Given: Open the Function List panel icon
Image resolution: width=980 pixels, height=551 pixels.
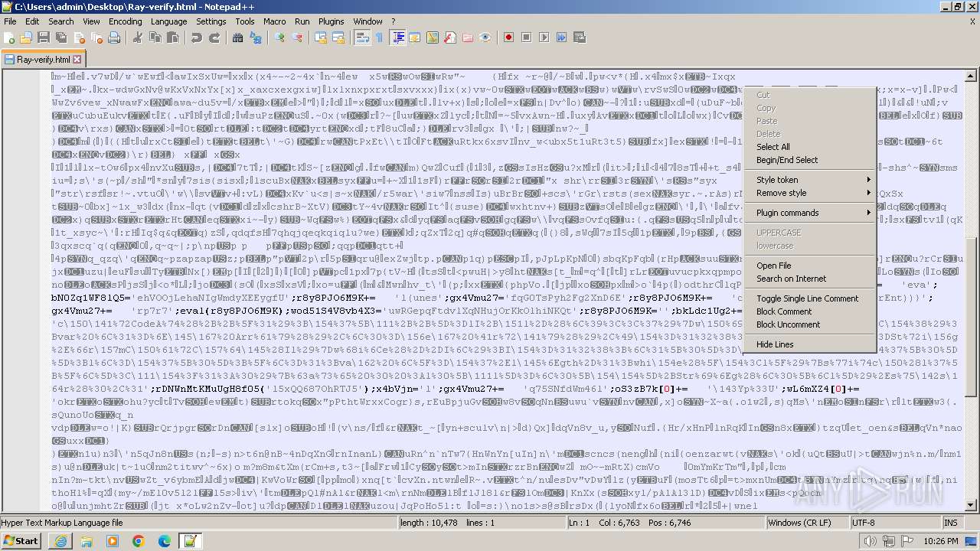Looking at the screenshot, I should click(x=449, y=37).
